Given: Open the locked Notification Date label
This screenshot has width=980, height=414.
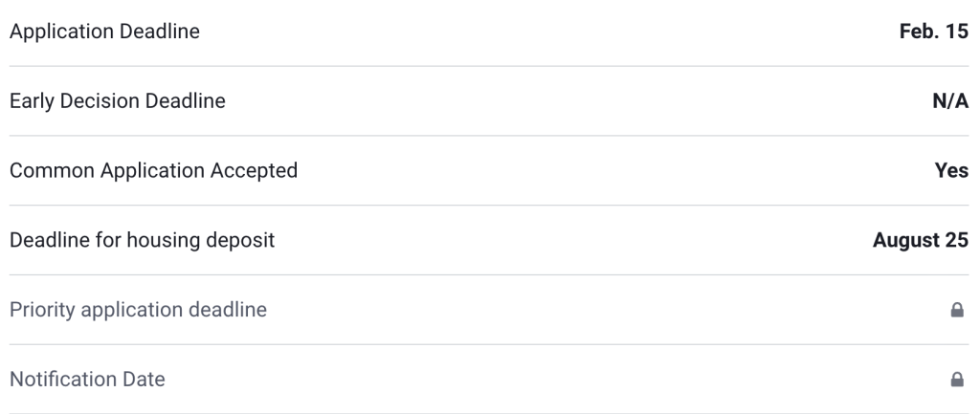Looking at the screenshot, I should point(87,380).
